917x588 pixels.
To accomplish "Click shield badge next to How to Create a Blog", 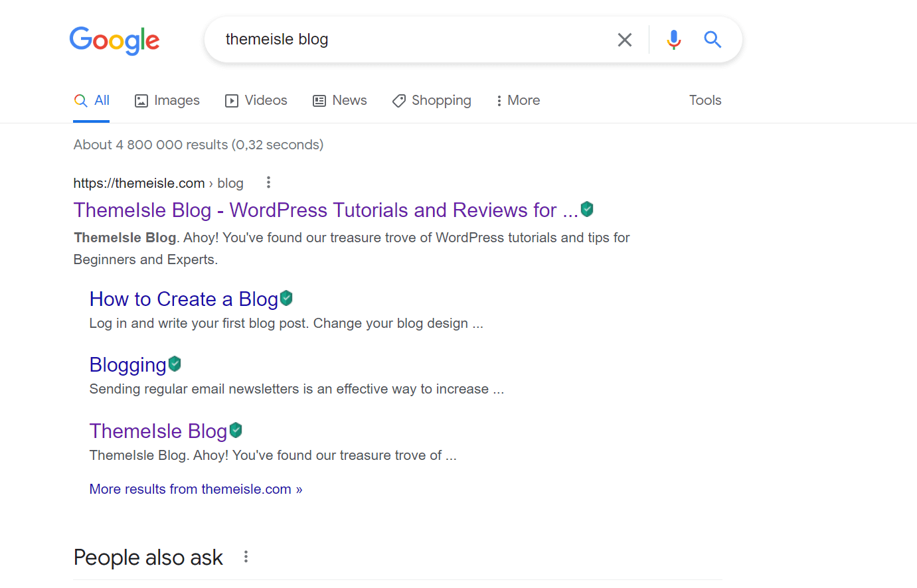I will click(286, 299).
